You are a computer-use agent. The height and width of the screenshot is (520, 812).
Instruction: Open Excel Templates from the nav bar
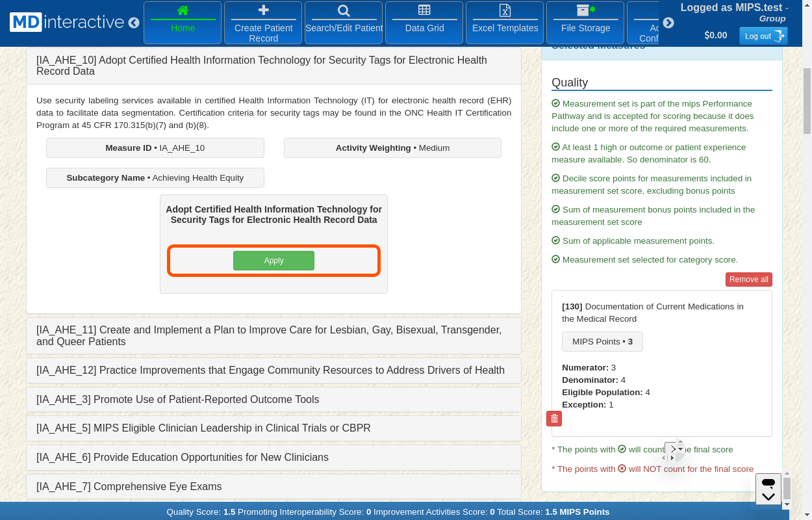pos(505,22)
